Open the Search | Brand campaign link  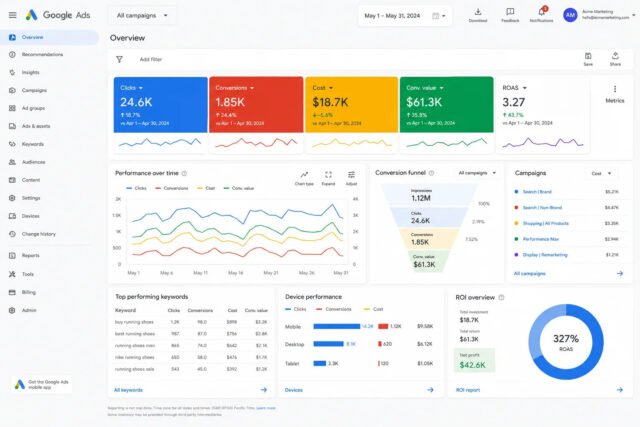[x=537, y=191]
